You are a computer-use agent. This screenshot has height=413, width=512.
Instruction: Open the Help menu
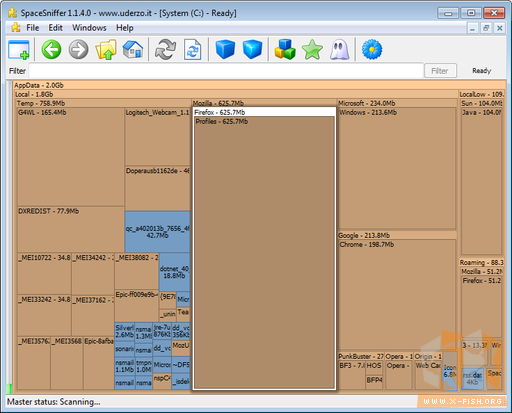[x=125, y=28]
